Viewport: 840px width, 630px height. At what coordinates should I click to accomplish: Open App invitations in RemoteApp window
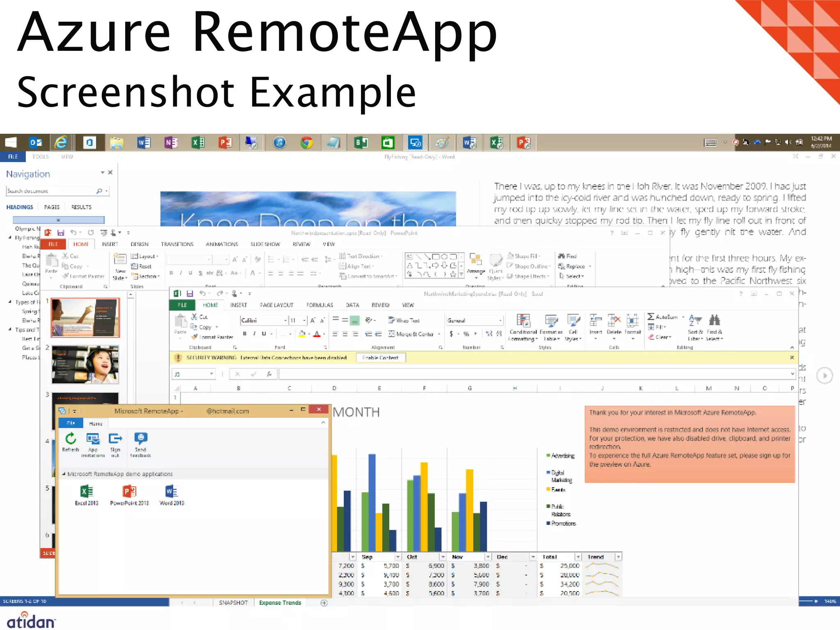coord(93,445)
